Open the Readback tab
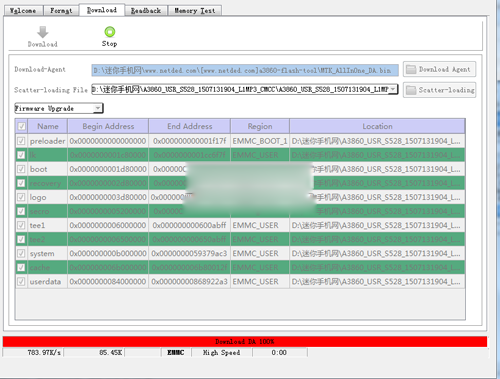Viewport: 500px width, 379px height. pyautogui.click(x=146, y=11)
